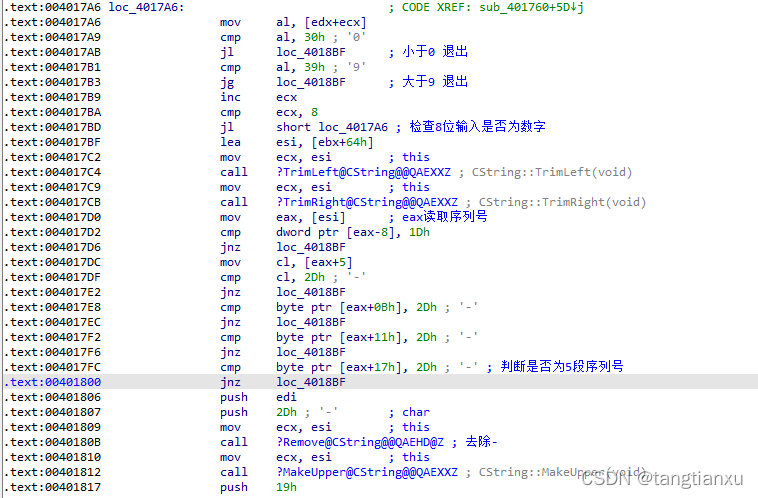Click loc_4018BF on the 004017D6 jnz line
Viewport: 758px width, 498px height.
point(311,247)
